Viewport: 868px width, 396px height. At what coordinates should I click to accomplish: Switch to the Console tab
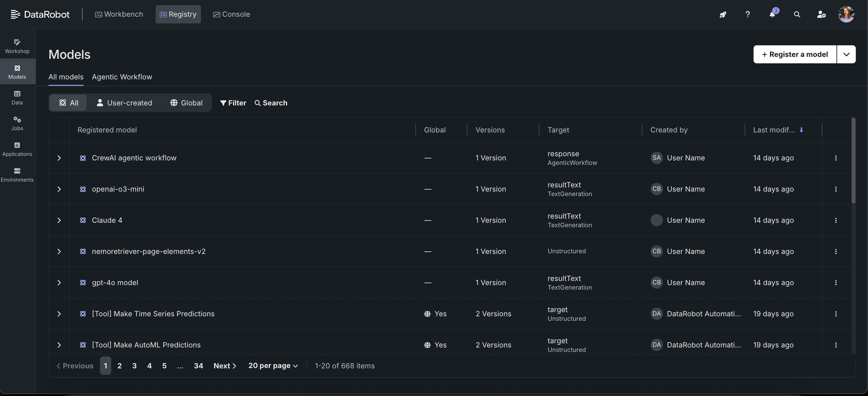(x=231, y=14)
